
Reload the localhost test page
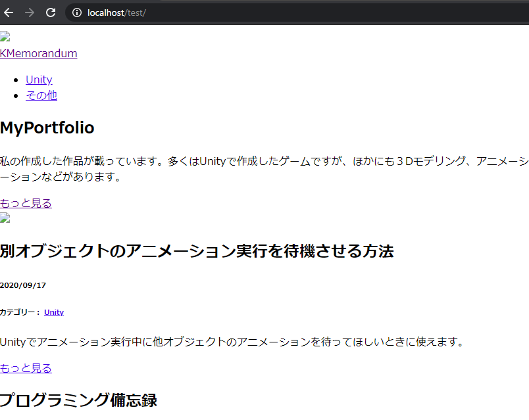click(51, 12)
